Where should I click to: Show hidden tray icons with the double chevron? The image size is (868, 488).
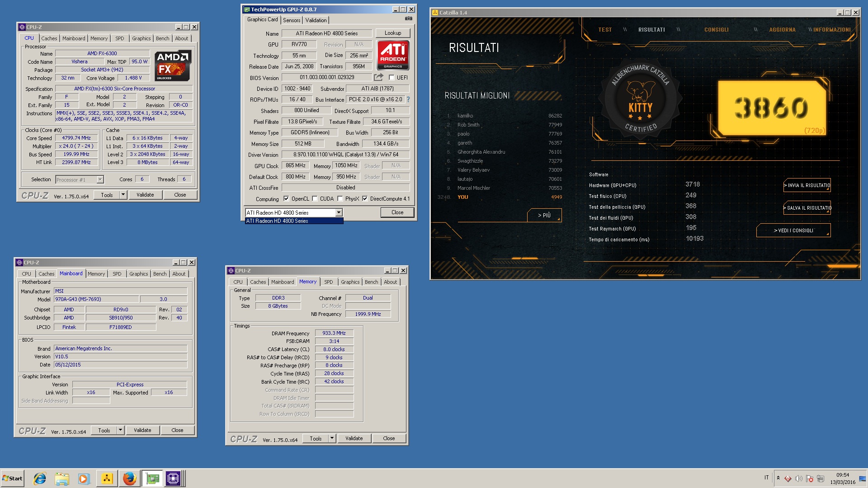tap(778, 478)
